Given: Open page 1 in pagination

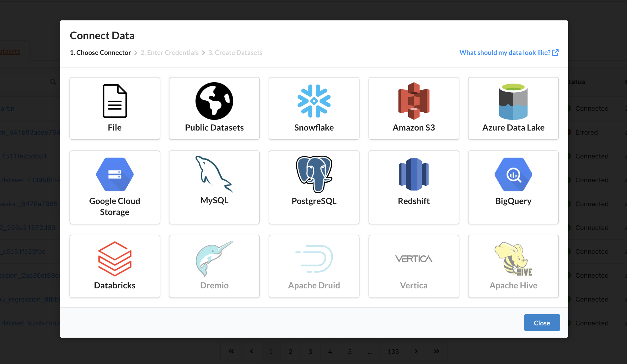Looking at the screenshot, I should (271, 351).
